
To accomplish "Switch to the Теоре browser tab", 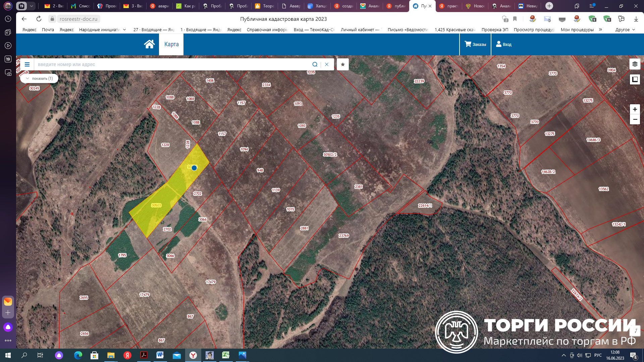I will coord(264,6).
